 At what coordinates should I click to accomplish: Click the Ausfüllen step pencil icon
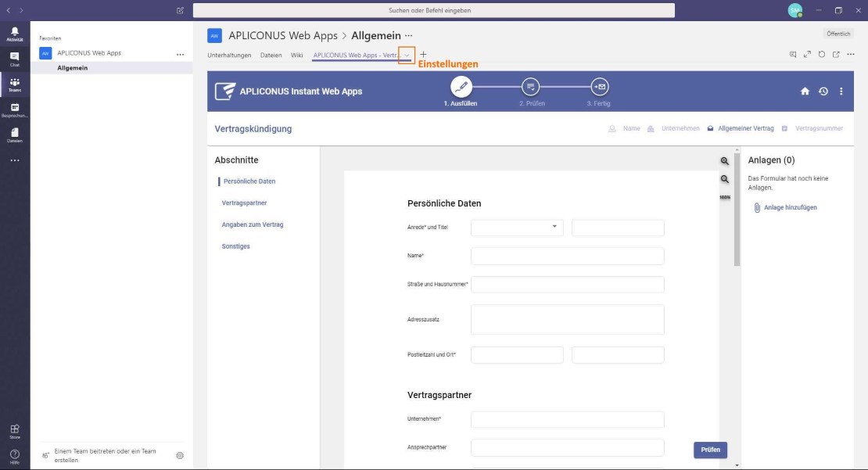461,87
